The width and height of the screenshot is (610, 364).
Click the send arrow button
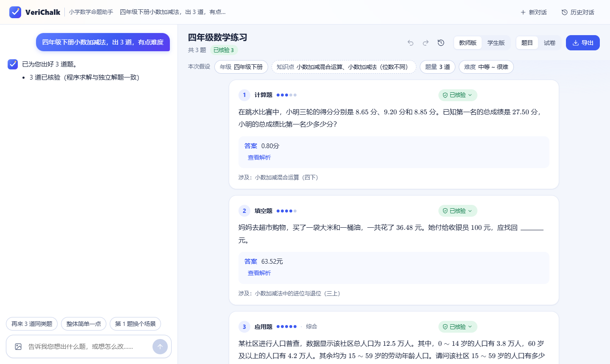point(160,347)
